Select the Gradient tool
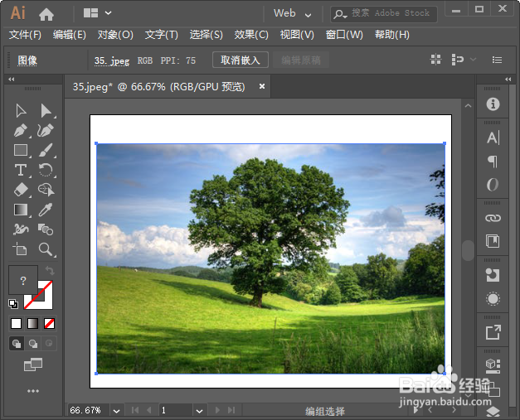Screen dimensions: 520x420 [x=21, y=210]
